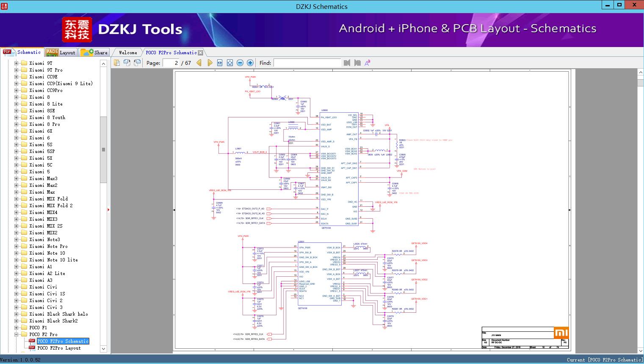
Task: Click the Find text input field
Action: click(x=307, y=63)
